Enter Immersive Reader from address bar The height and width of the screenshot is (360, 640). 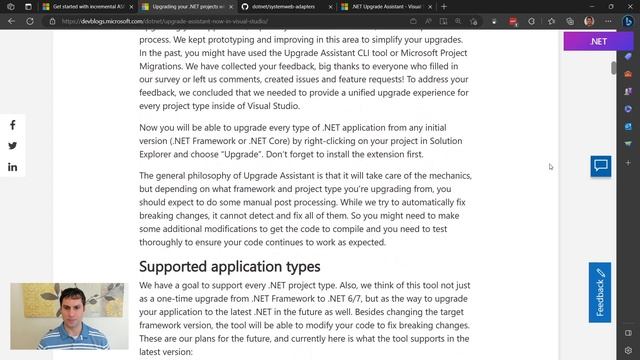(x=443, y=21)
